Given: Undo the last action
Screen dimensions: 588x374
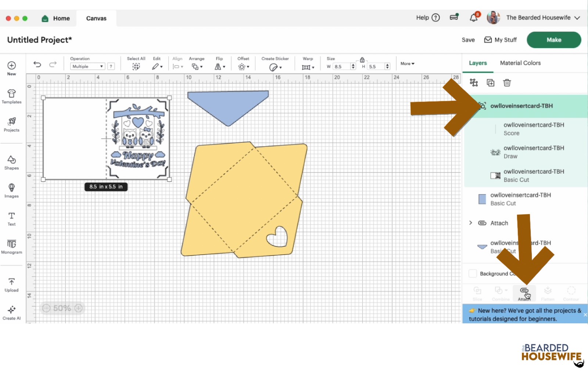Looking at the screenshot, I should click(37, 64).
